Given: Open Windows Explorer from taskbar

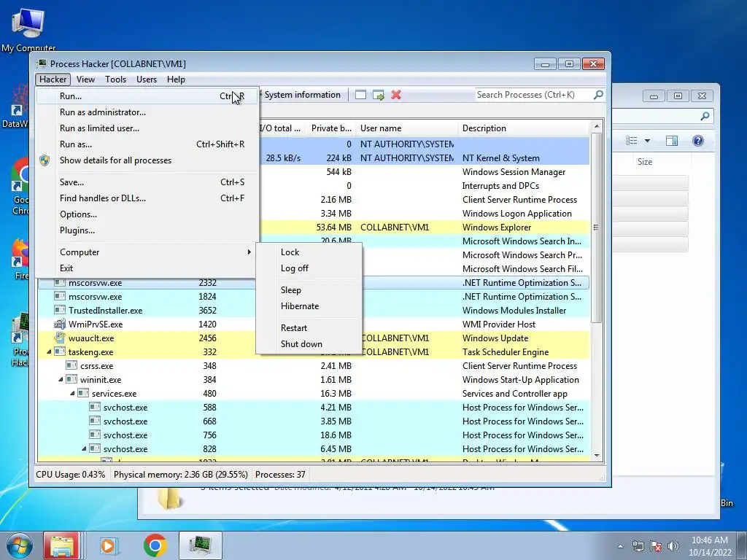Looking at the screenshot, I should pos(61,545).
